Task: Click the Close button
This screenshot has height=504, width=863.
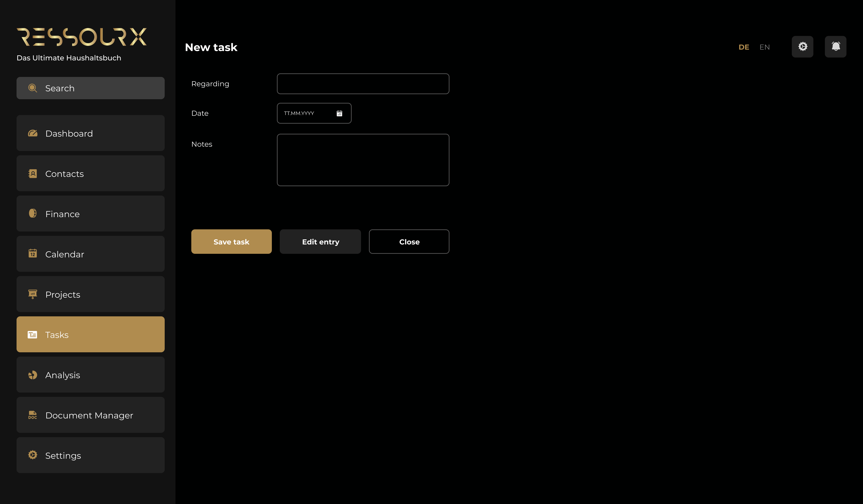Action: point(409,242)
